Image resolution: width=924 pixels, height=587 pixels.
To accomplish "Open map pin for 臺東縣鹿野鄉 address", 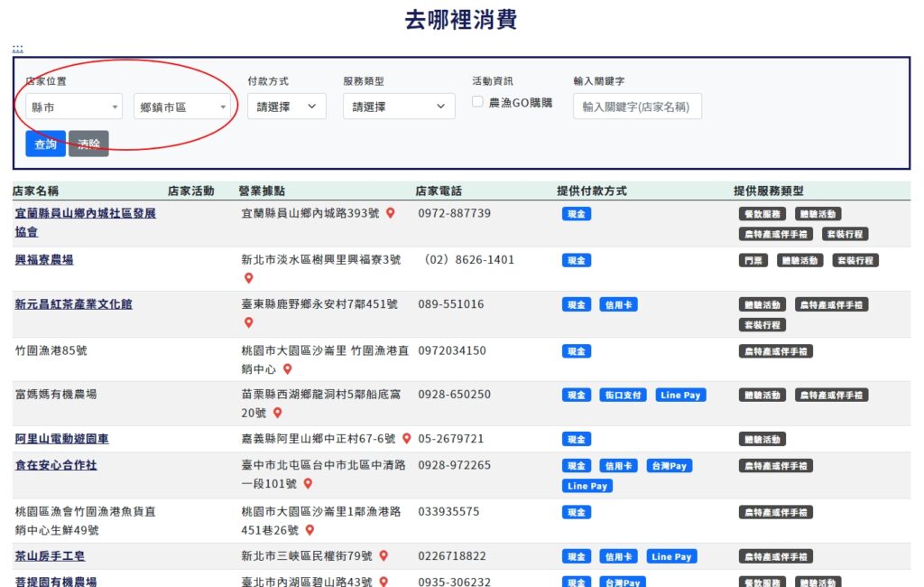I will click(249, 322).
